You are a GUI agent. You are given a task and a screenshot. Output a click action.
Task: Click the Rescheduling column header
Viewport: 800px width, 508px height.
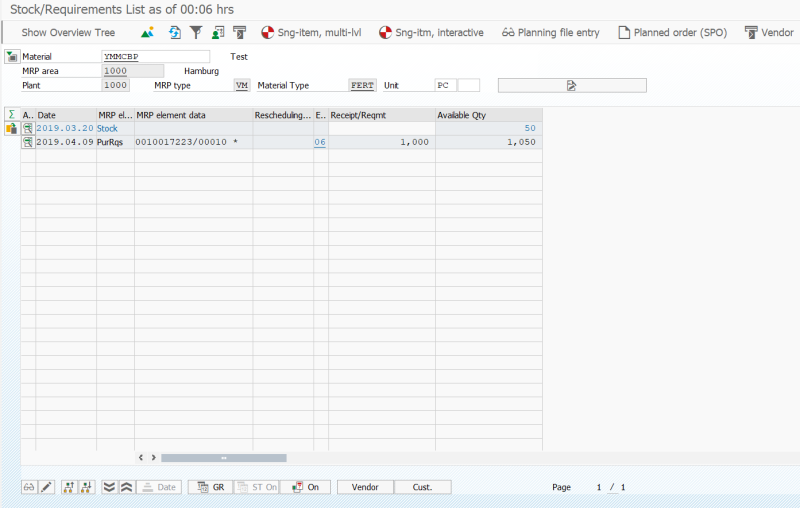point(283,115)
